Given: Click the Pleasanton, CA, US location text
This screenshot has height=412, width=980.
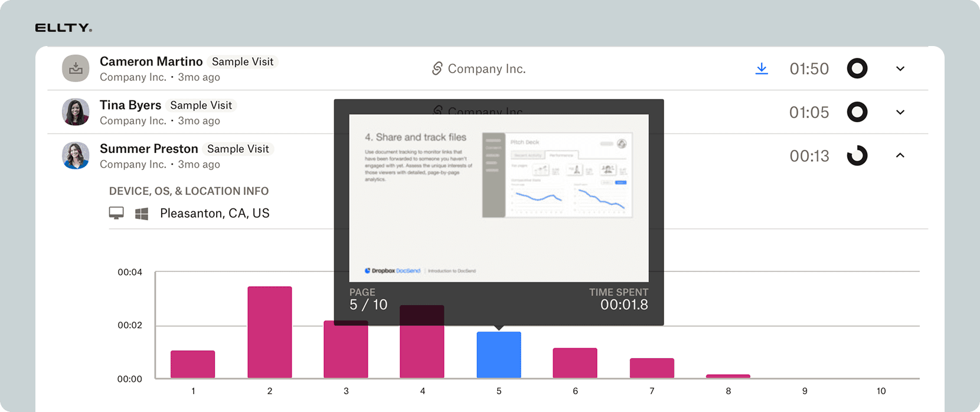Looking at the screenshot, I should [x=215, y=213].
